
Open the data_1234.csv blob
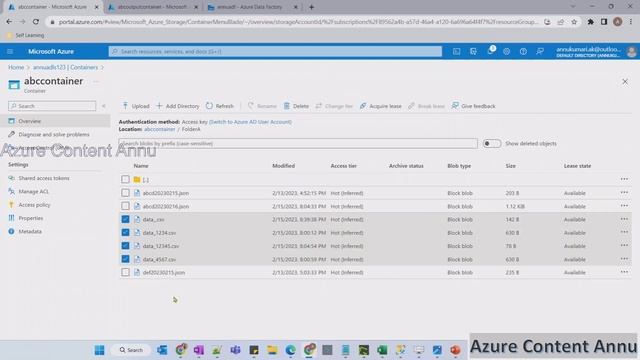(159, 233)
